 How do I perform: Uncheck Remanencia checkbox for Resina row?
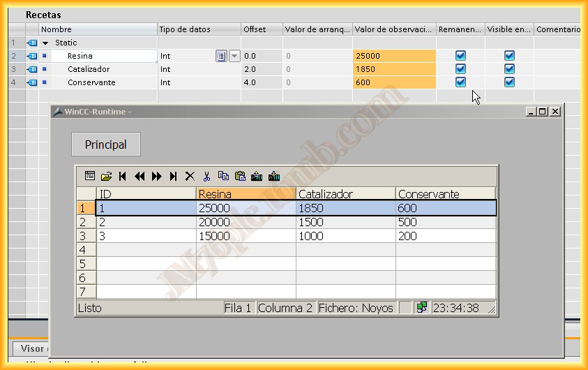coord(460,56)
